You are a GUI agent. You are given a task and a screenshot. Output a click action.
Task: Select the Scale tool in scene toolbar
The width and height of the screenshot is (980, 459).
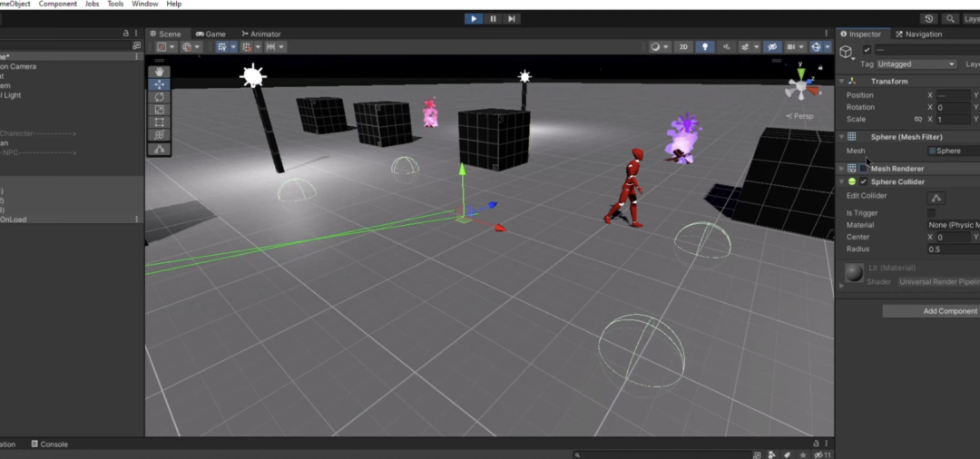point(160,110)
